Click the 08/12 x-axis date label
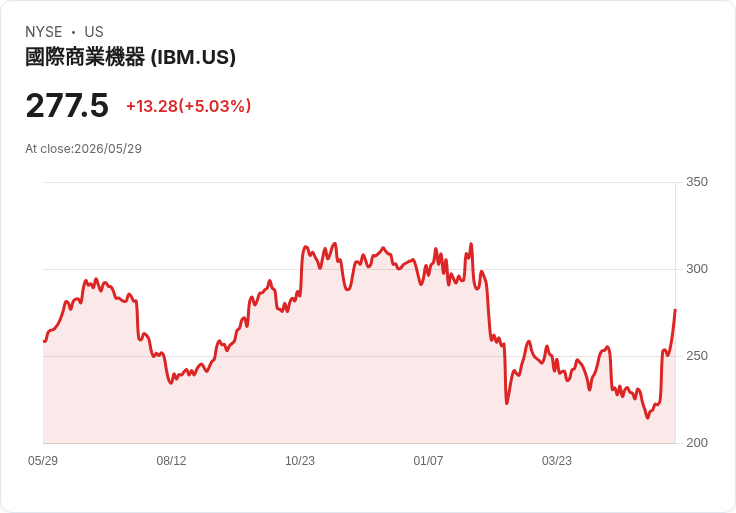The width and height of the screenshot is (736, 513). pyautogui.click(x=171, y=460)
